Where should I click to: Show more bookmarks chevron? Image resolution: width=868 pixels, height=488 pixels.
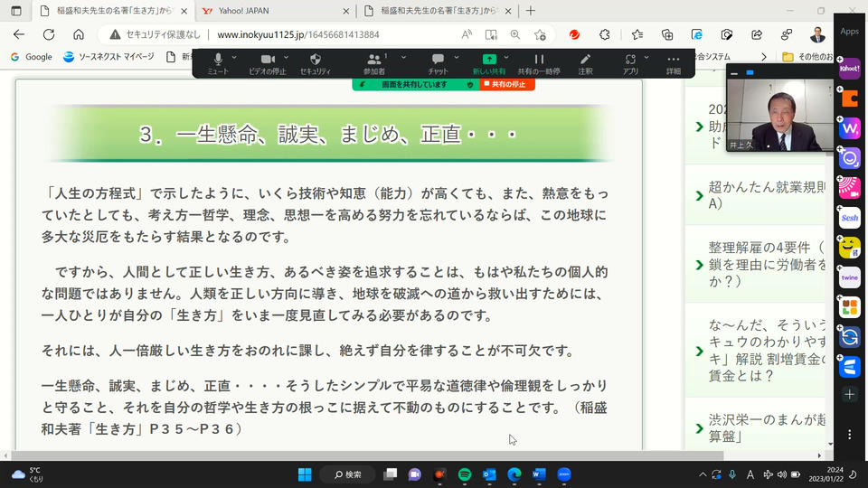point(764,56)
